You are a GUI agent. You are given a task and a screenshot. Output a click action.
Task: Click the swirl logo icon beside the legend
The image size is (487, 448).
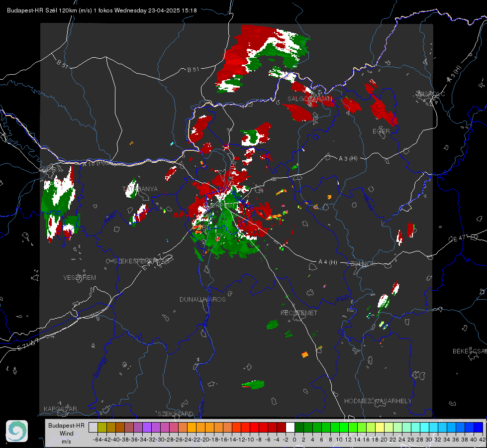17,431
